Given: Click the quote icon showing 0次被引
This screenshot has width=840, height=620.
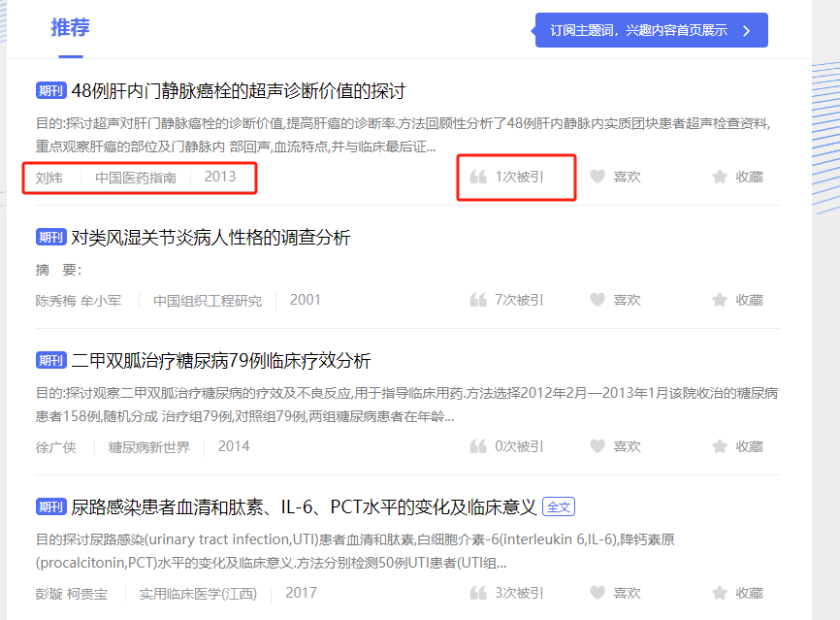Looking at the screenshot, I should tap(478, 446).
